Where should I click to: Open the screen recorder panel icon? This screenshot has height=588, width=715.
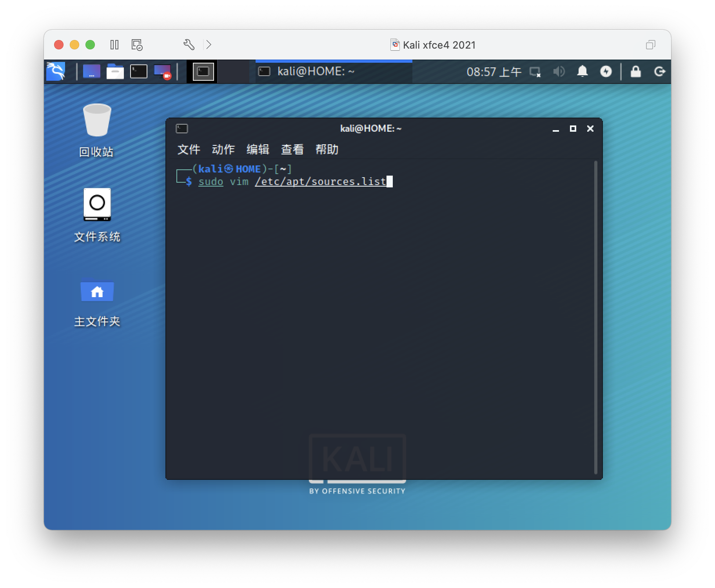[x=162, y=72]
